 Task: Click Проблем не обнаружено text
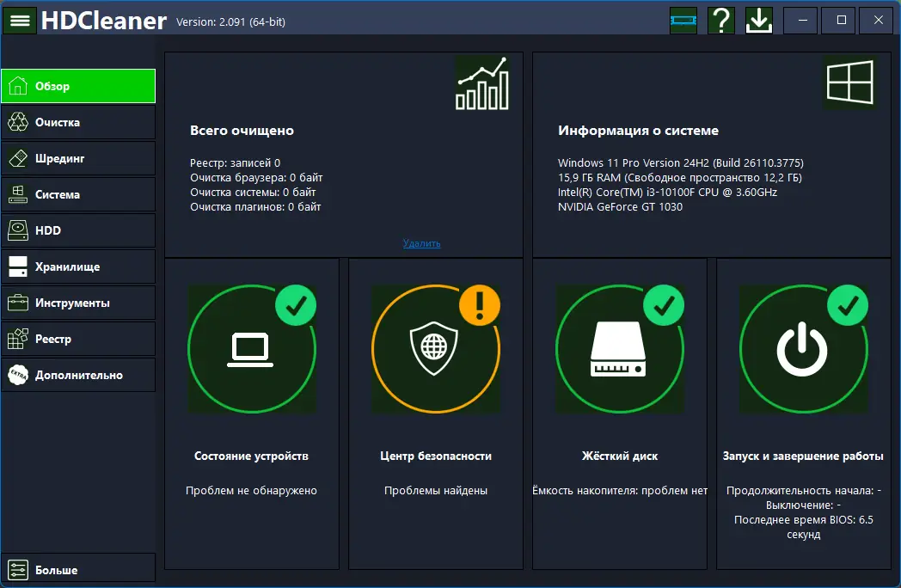click(x=251, y=490)
